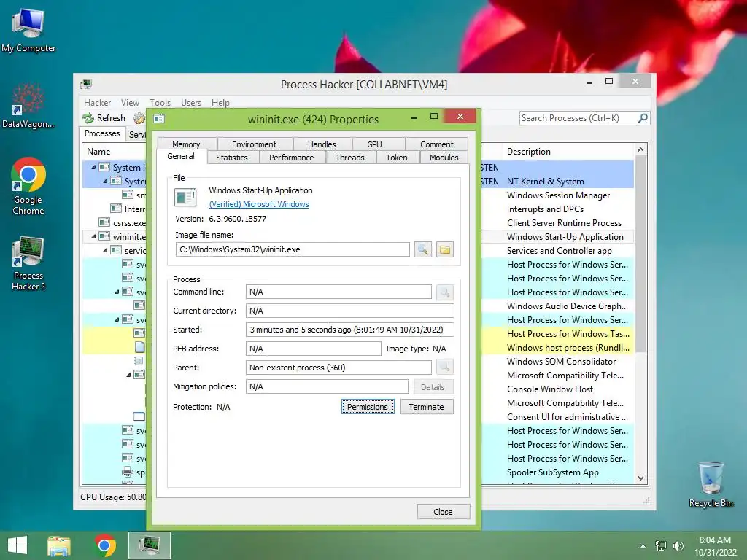Open File Explorer from the taskbar

59,545
